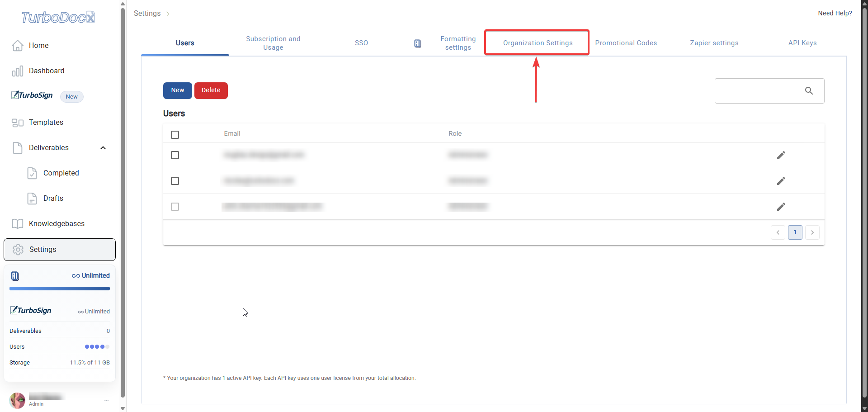Open Need Help link
Screen dimensions: 868x412
(x=835, y=13)
